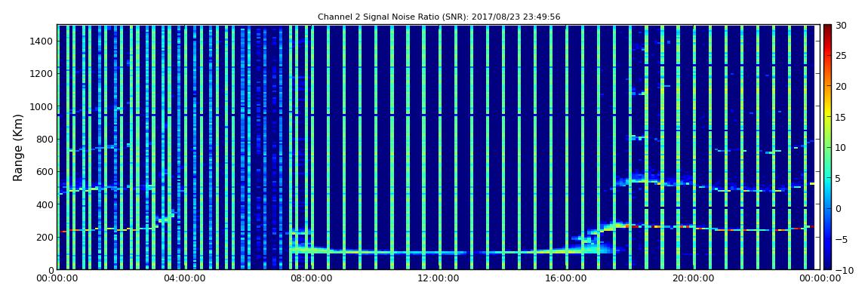Click the y-axis tick label 1000
The width and height of the screenshot is (868, 307).
[42, 106]
